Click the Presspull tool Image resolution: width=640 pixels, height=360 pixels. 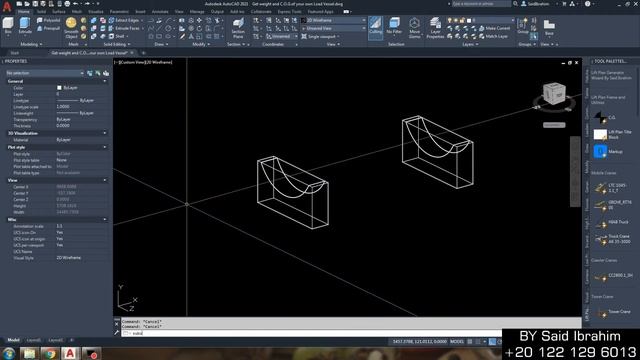click(49, 29)
